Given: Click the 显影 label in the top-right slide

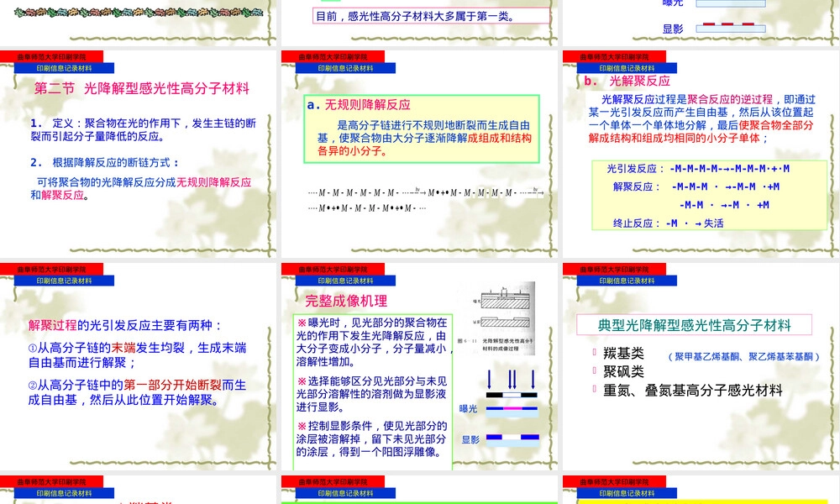Looking at the screenshot, I should click(673, 29).
